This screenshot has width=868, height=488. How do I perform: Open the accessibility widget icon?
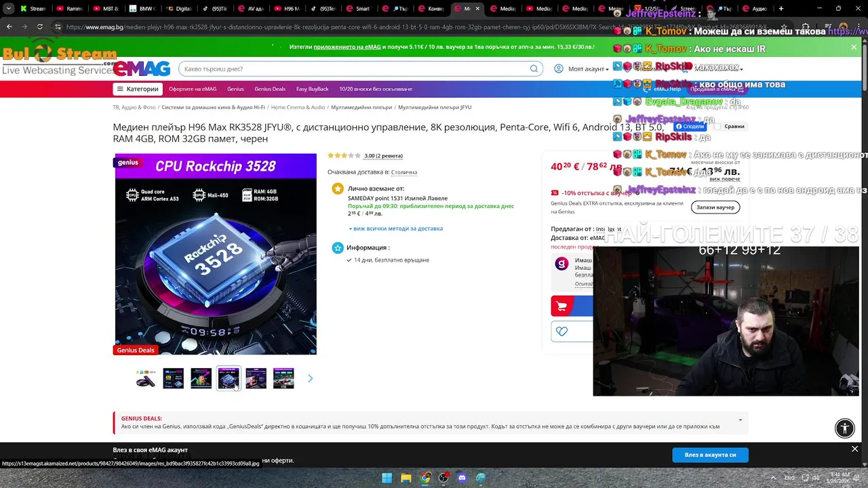(845, 428)
